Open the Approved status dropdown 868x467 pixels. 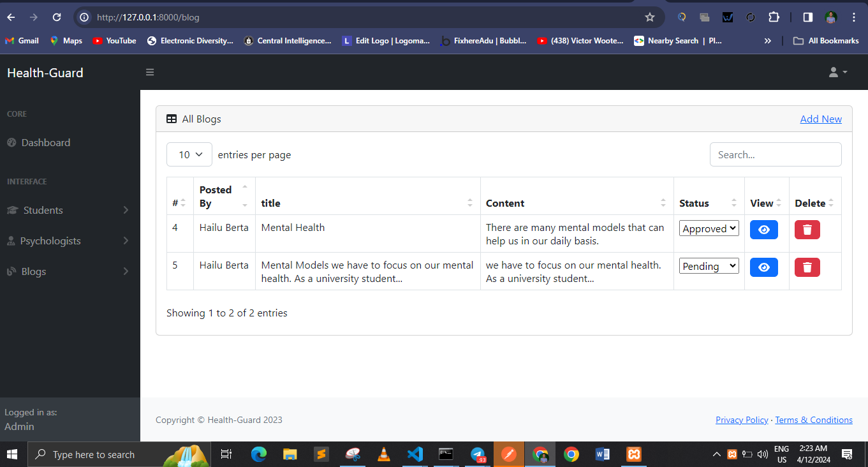[709, 228]
